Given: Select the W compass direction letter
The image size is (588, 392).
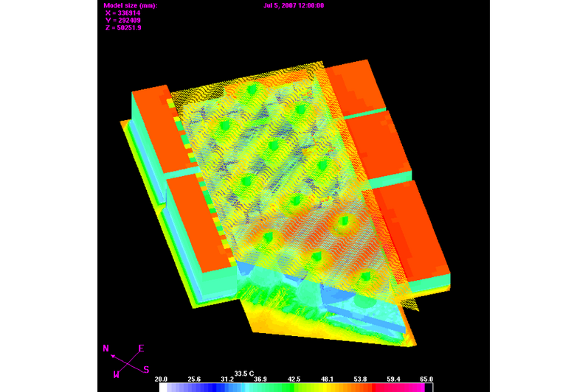Looking at the screenshot, I should [x=116, y=374].
